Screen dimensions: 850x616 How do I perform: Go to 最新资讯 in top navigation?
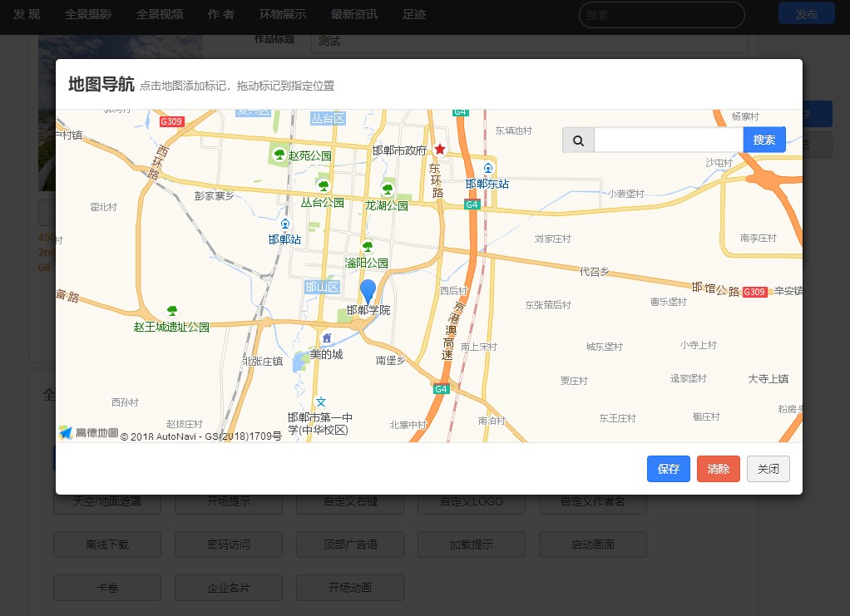point(353,14)
